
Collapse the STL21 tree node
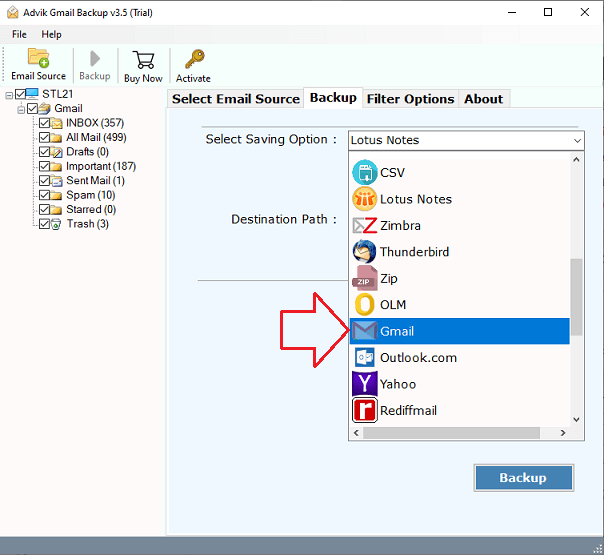pos(9,95)
